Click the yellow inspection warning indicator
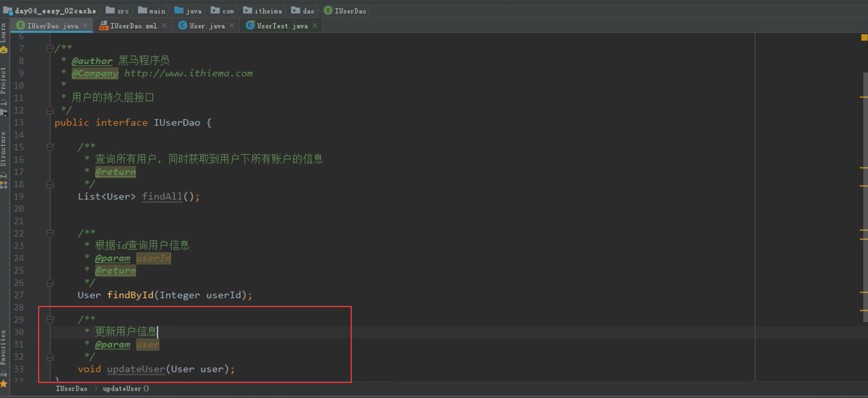This screenshot has height=398, width=868. click(x=864, y=37)
